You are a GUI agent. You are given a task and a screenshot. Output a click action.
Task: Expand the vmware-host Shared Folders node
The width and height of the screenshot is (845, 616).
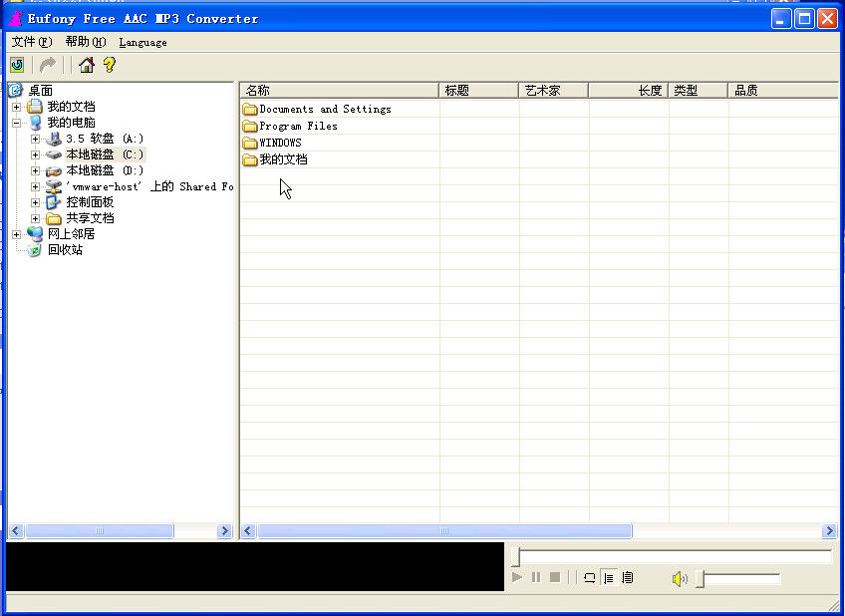pos(36,186)
